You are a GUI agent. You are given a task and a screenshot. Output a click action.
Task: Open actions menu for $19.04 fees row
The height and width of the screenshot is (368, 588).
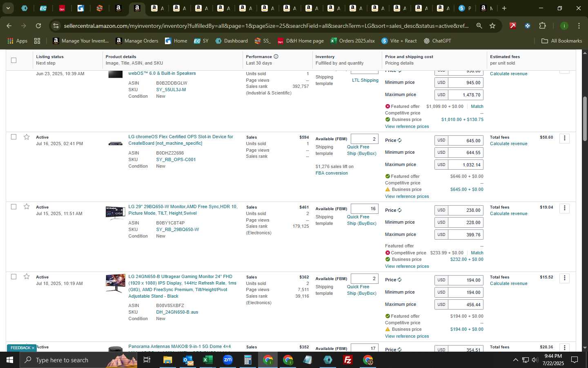(x=565, y=208)
